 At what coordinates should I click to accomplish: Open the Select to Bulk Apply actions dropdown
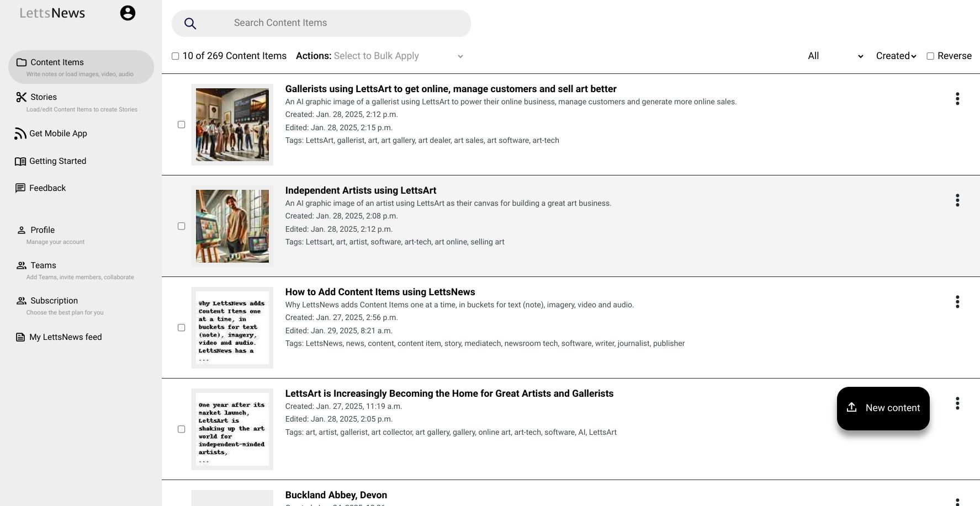coord(398,56)
